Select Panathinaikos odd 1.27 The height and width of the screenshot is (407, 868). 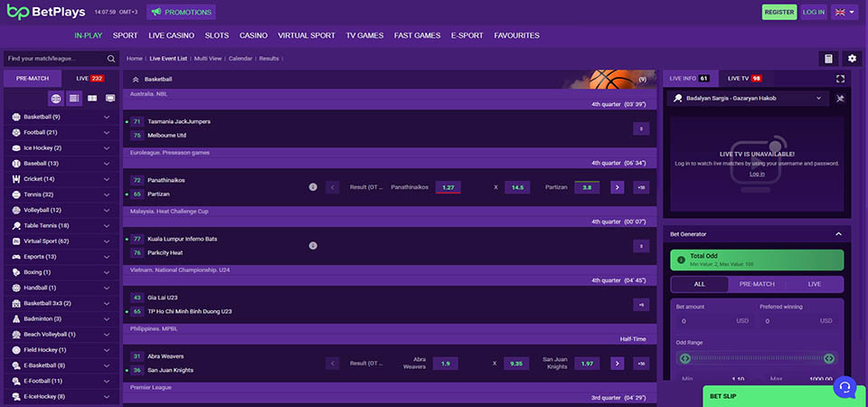click(448, 187)
